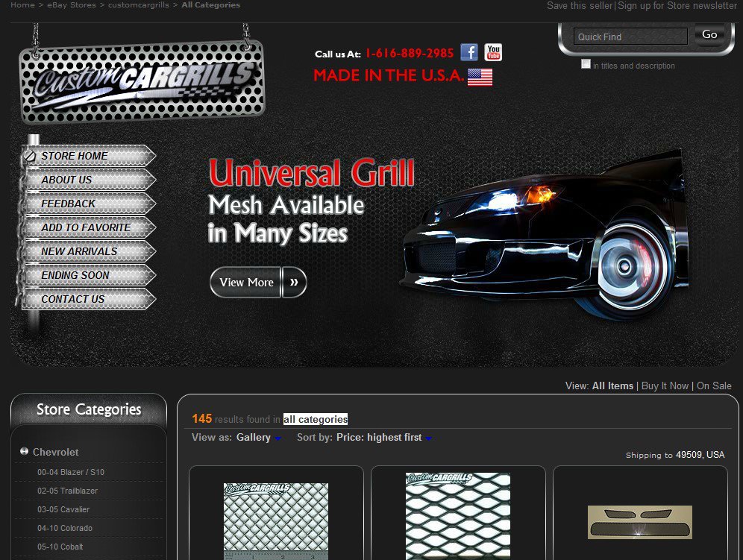This screenshot has width=743, height=560.
Task: Open the black diamond mesh product thumbnail
Action: [458, 517]
